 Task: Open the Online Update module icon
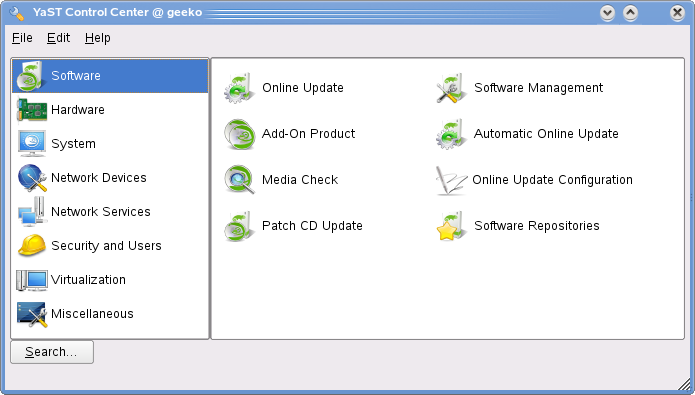[239, 88]
